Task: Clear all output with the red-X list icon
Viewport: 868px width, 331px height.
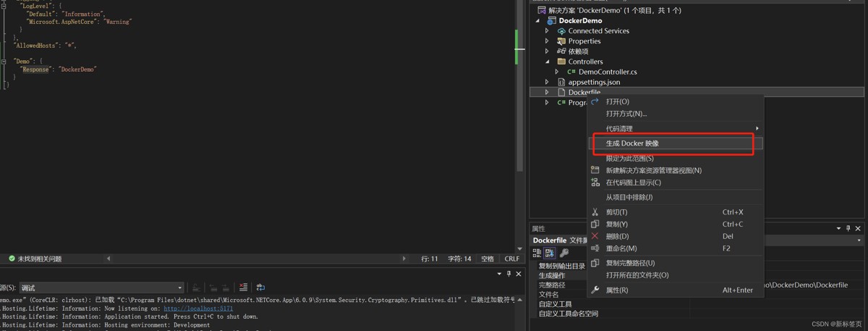Action: (x=244, y=288)
